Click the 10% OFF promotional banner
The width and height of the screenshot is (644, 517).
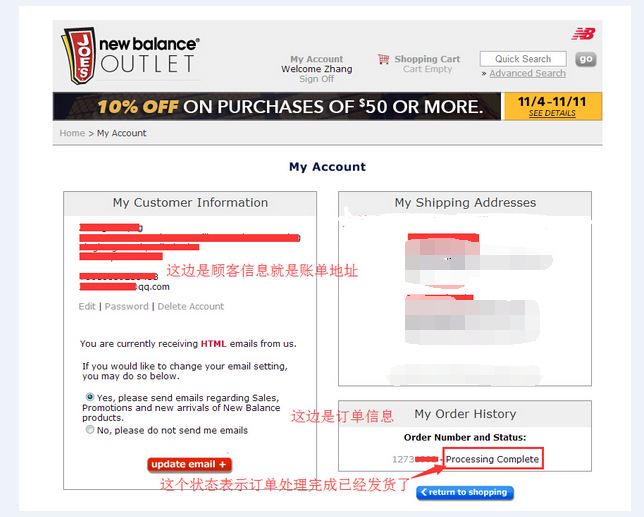[x=277, y=106]
